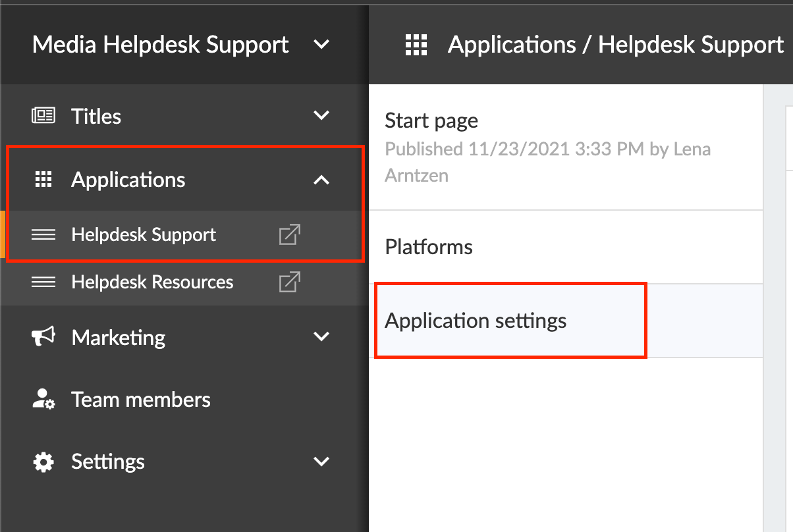The width and height of the screenshot is (793, 532).
Task: Open Helpdesk Resources external link icon
Action: pyautogui.click(x=290, y=282)
